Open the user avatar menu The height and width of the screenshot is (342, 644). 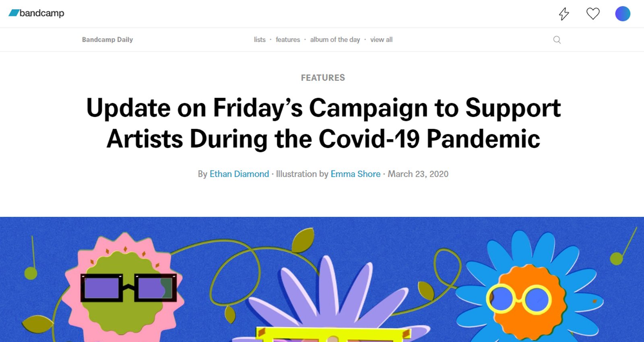622,14
